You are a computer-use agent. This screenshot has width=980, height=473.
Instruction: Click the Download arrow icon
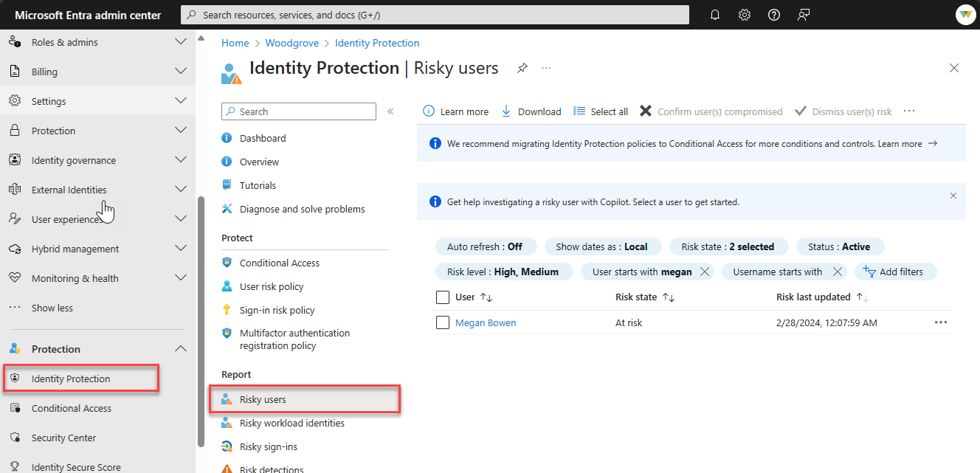click(506, 111)
